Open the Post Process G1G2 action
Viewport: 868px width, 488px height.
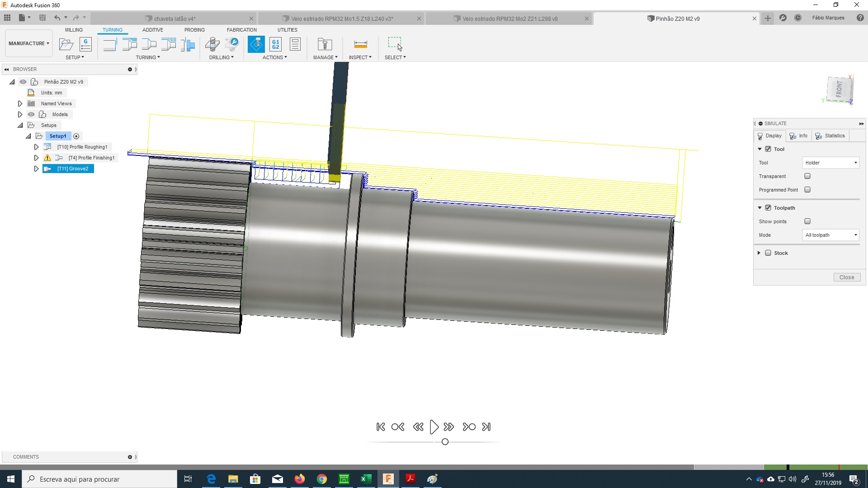tap(275, 44)
